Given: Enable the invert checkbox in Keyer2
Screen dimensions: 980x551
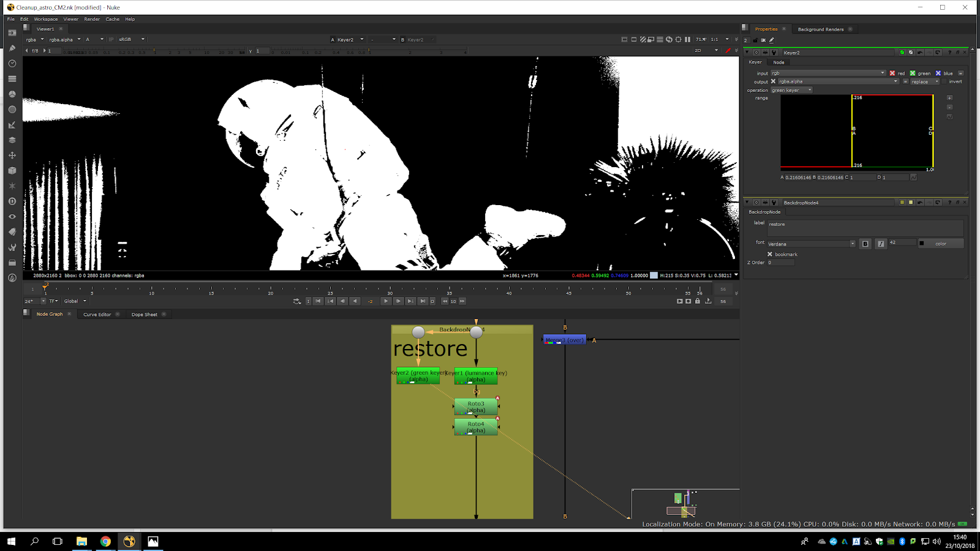Looking at the screenshot, I should coord(945,81).
